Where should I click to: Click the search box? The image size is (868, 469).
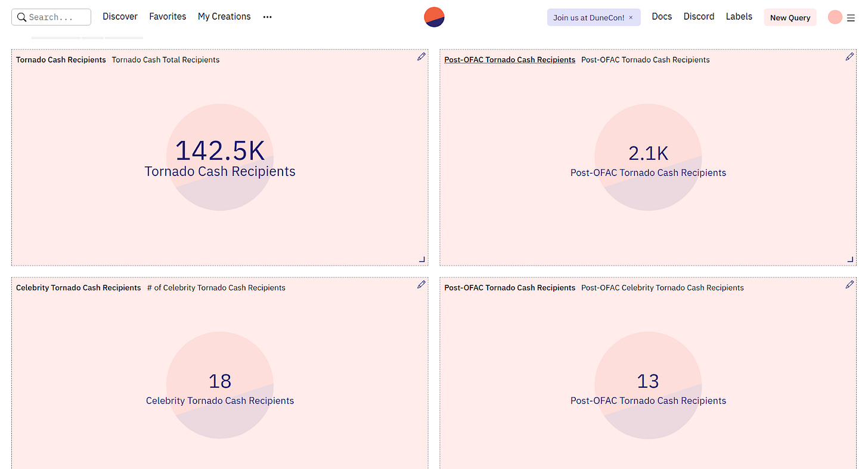coord(51,17)
